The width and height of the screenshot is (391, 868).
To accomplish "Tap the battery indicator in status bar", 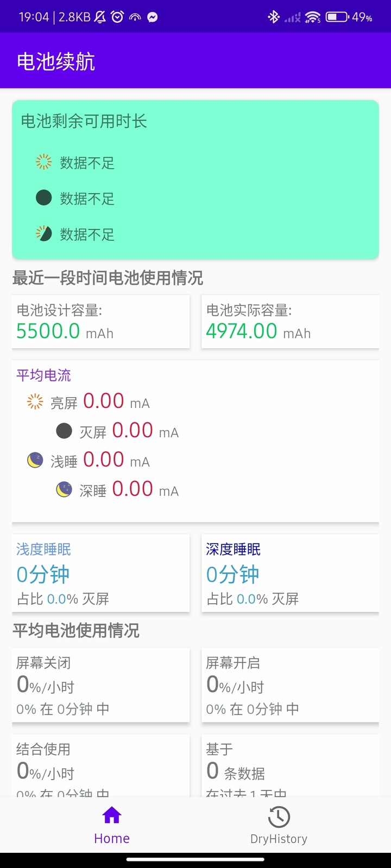I will (337, 17).
